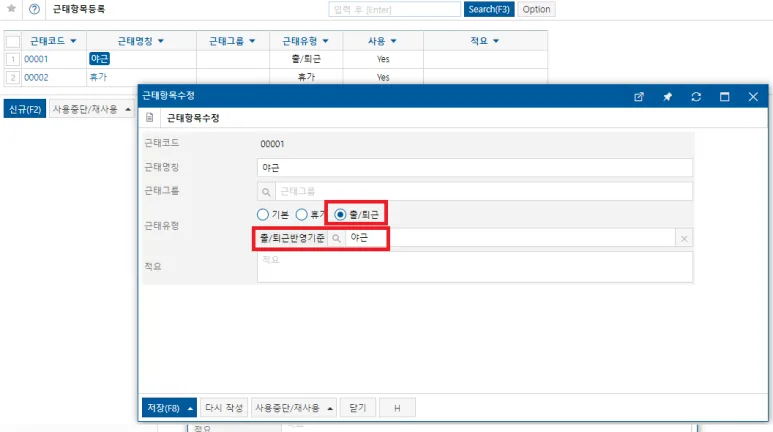Select the 휴가 radio button
Screen dimensions: 773x432
coord(301,215)
